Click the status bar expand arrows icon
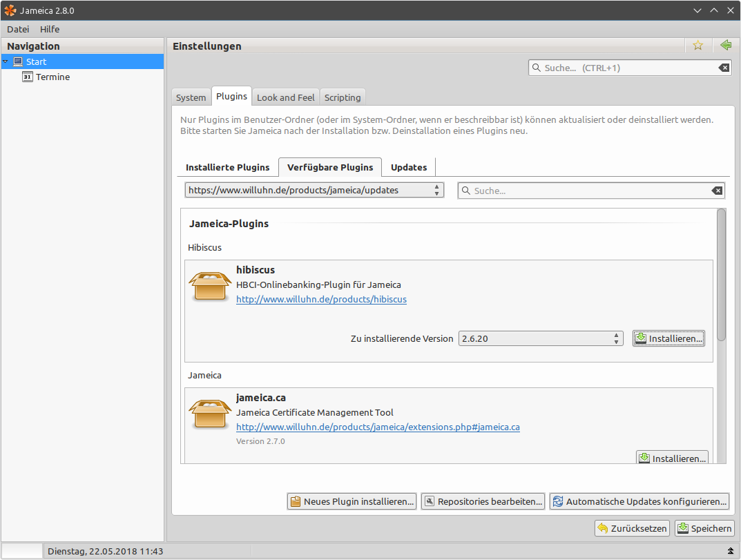 tap(731, 551)
